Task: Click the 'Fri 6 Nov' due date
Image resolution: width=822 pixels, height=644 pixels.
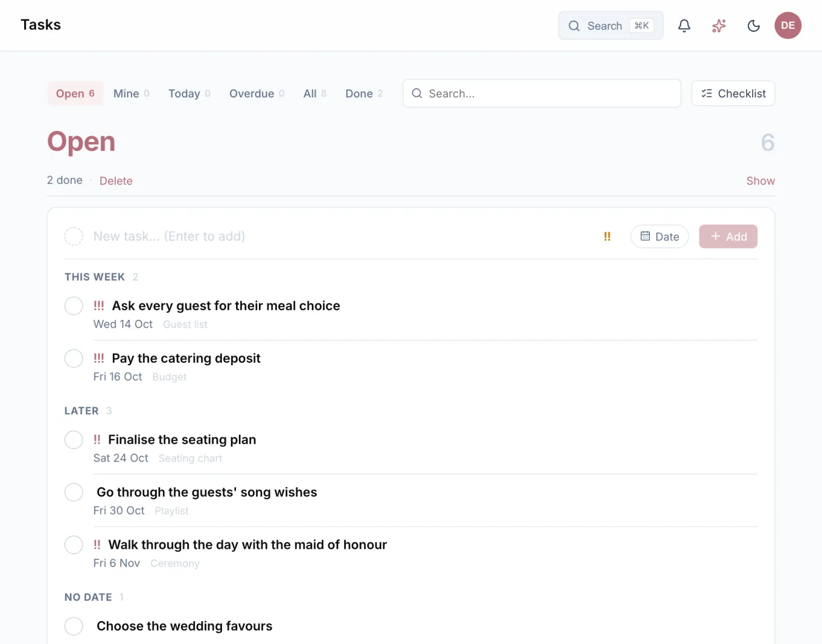Action: tap(116, 563)
